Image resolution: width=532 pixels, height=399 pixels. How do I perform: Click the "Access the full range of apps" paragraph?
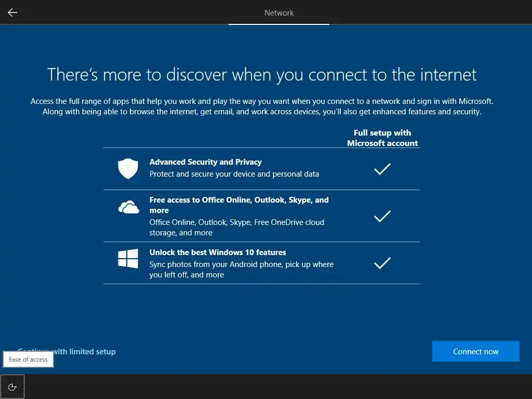pyautogui.click(x=262, y=106)
